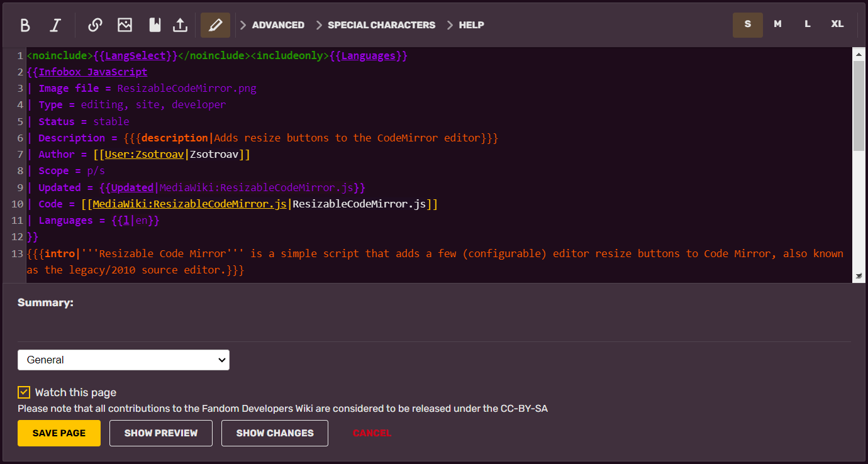868x464 pixels.
Task: Click the LangSelect template link on line 1
Action: click(x=136, y=56)
